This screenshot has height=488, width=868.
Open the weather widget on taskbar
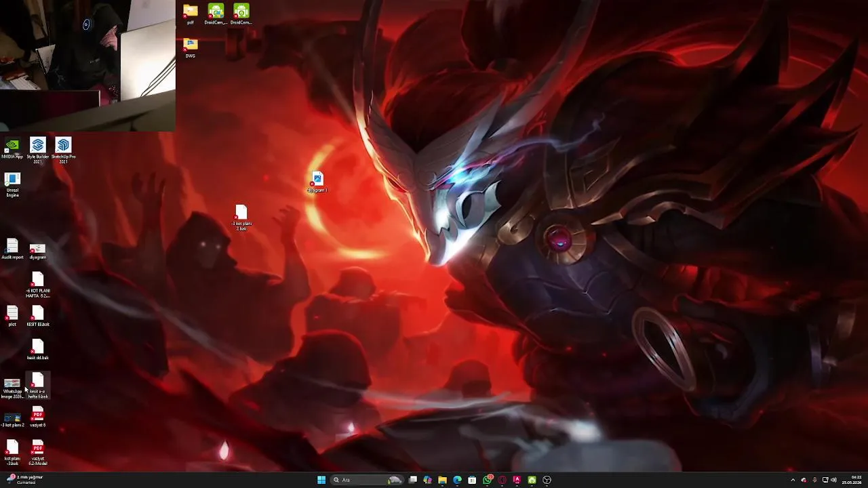click(x=24, y=480)
